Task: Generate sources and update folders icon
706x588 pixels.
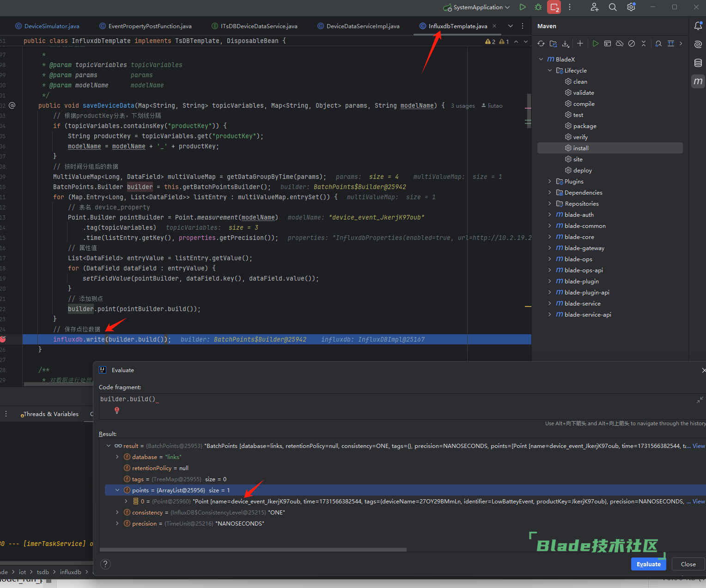Action: (x=553, y=43)
